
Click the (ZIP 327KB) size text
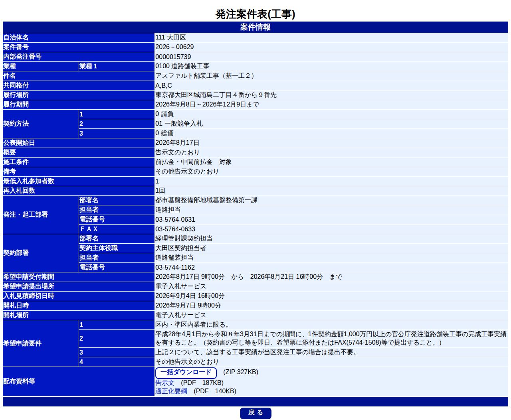click(x=241, y=372)
